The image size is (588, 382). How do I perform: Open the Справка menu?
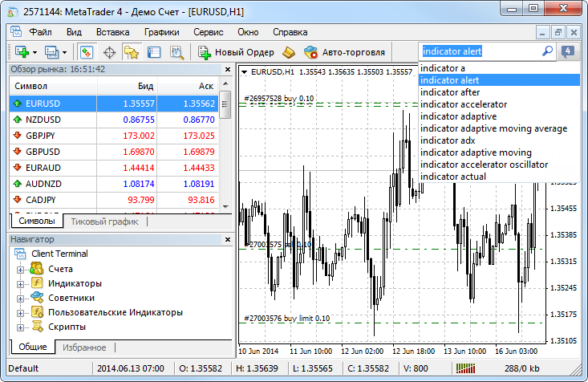[290, 32]
